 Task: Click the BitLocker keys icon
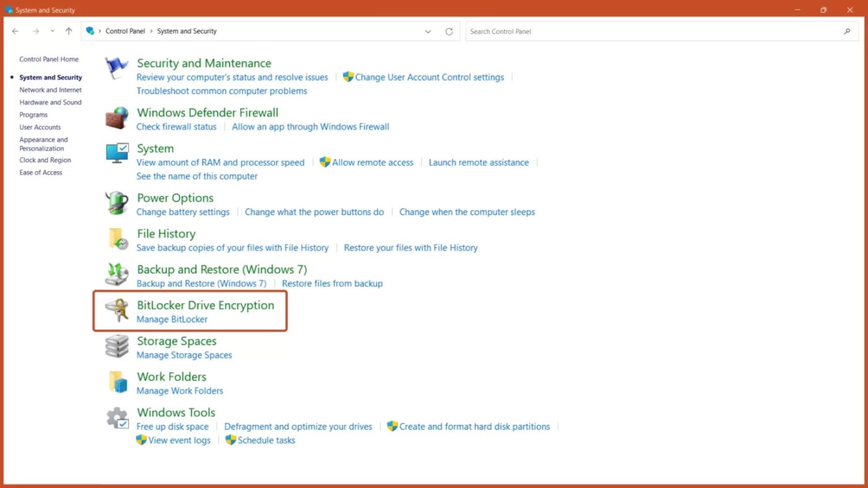click(x=117, y=310)
